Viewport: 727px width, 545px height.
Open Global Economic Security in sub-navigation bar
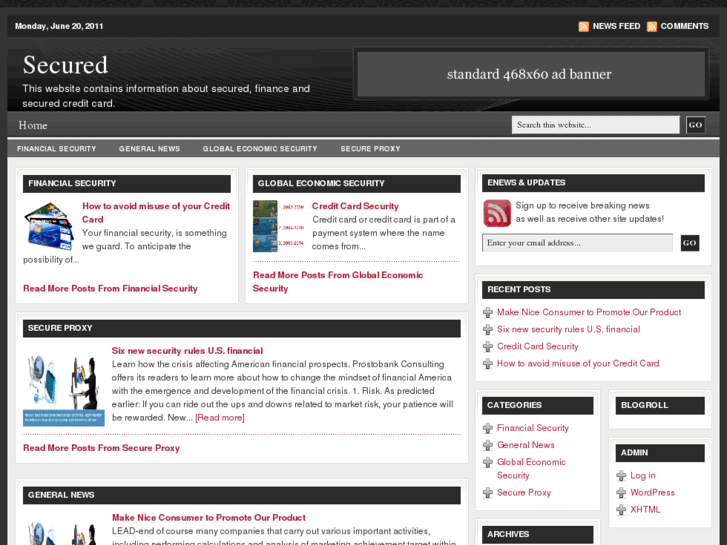tap(260, 149)
